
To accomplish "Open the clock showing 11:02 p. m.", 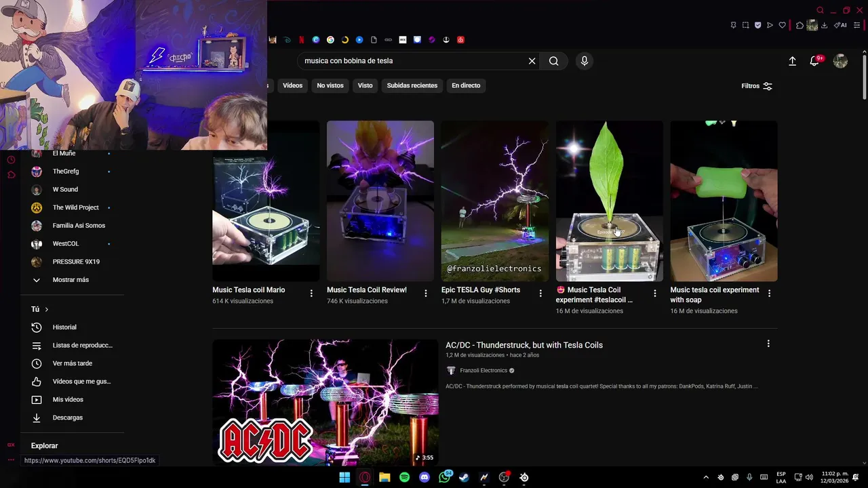I will pos(834,477).
